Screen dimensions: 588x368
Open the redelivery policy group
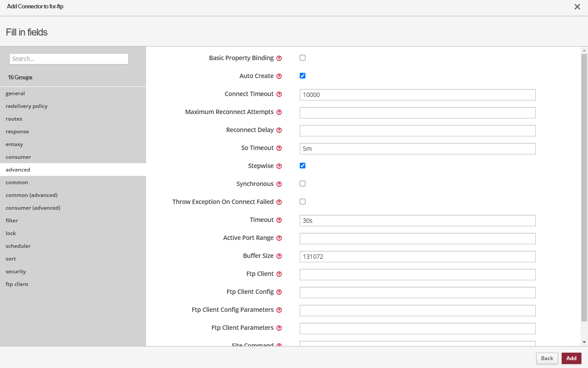[27, 106]
